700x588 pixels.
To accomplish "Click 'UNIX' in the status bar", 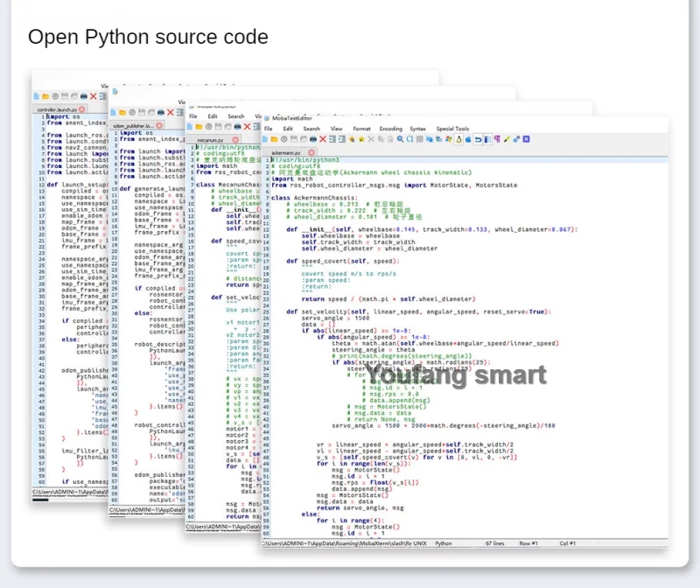I will click(420, 543).
